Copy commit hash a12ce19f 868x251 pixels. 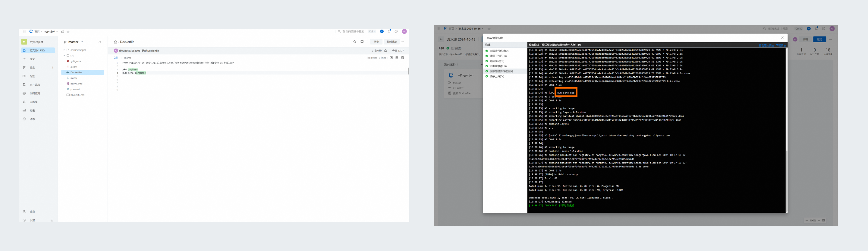click(x=386, y=51)
